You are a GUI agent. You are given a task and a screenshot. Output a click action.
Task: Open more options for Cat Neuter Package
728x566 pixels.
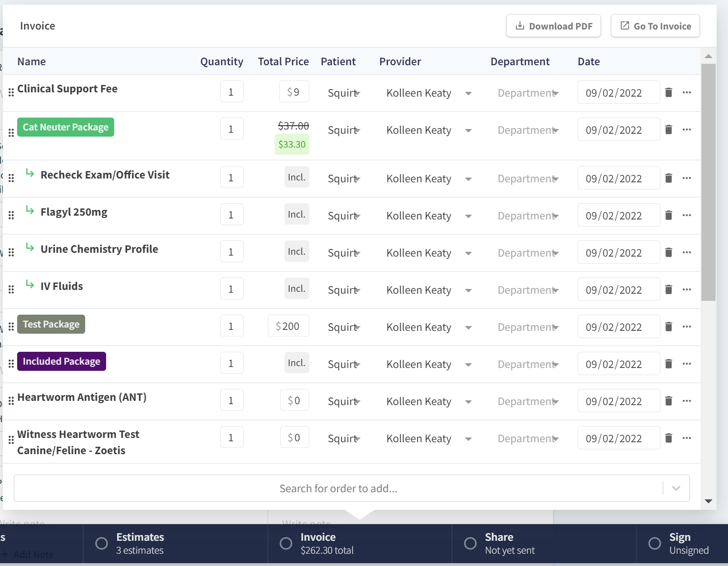[687, 129]
